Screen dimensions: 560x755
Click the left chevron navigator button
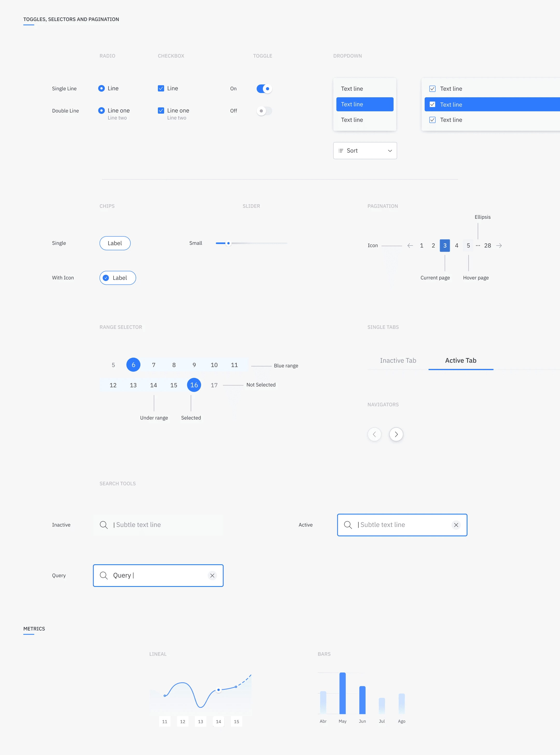[x=374, y=435]
